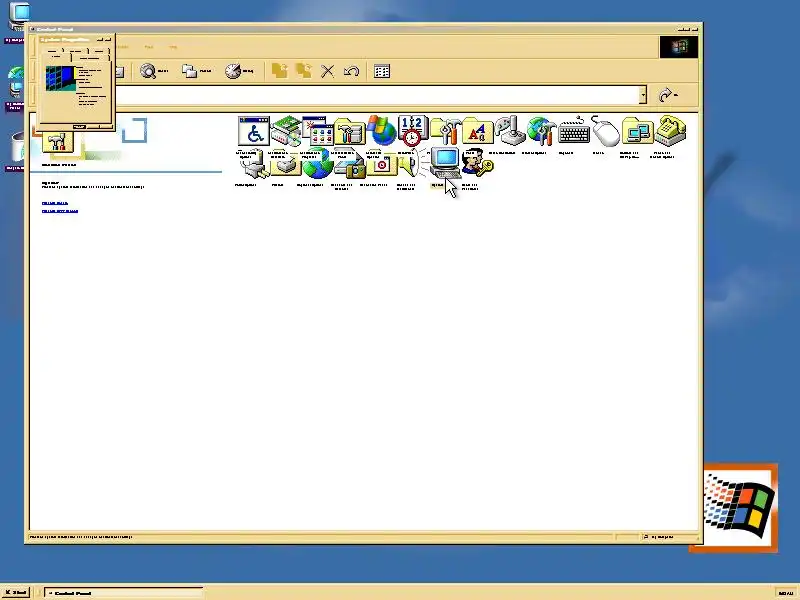Open the Scheduled Tasks folder icon
The height and width of the screenshot is (600, 800).
coord(382,164)
